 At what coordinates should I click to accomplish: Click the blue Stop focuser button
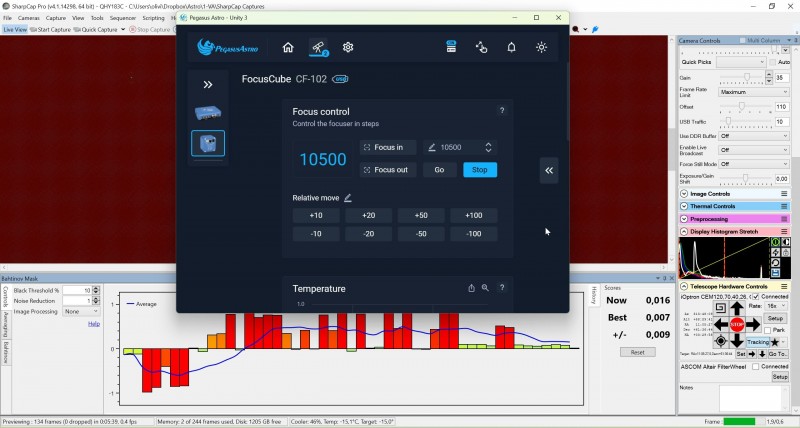[480, 170]
